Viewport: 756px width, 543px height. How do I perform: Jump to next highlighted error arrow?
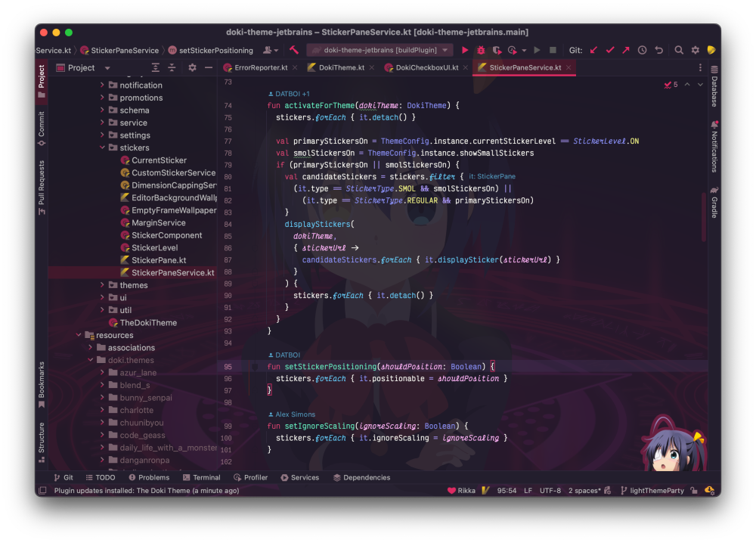coord(700,85)
